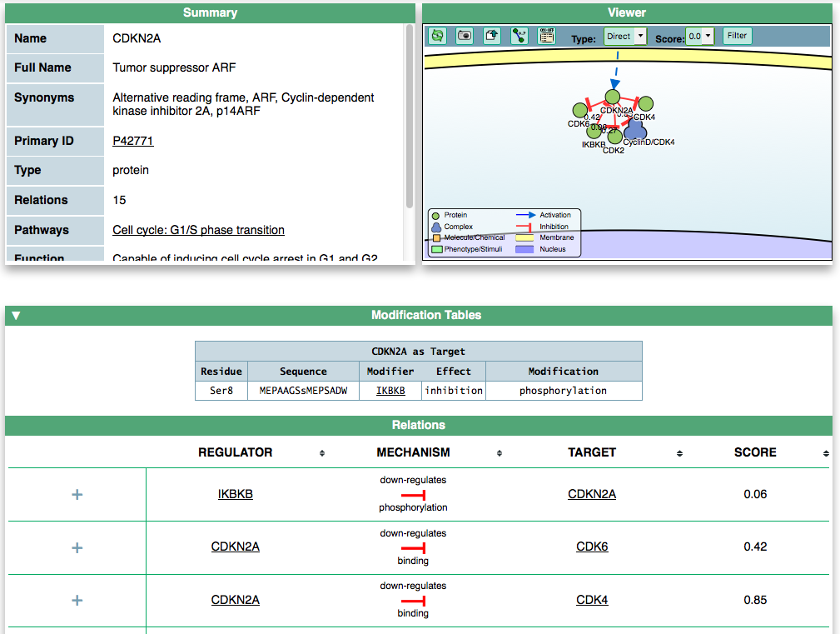
Task: Click the Filter button
Action: pyautogui.click(x=737, y=36)
